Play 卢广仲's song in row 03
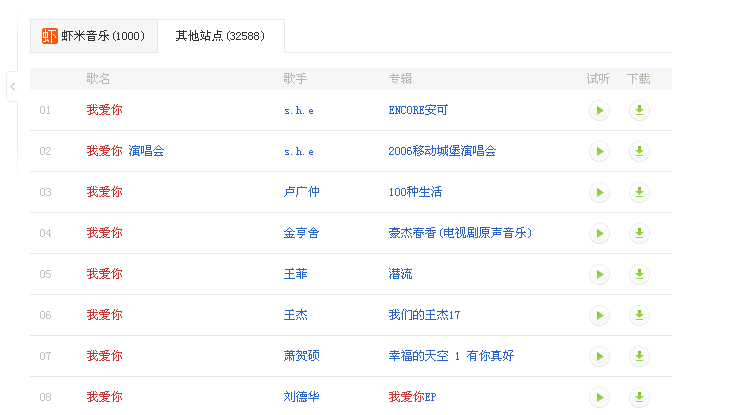 point(599,192)
